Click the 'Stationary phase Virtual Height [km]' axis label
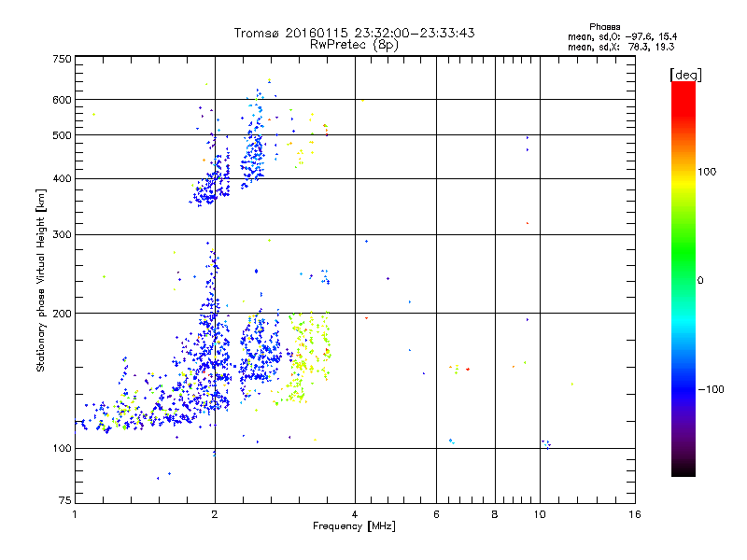This screenshot has height=560, width=747. click(41, 280)
